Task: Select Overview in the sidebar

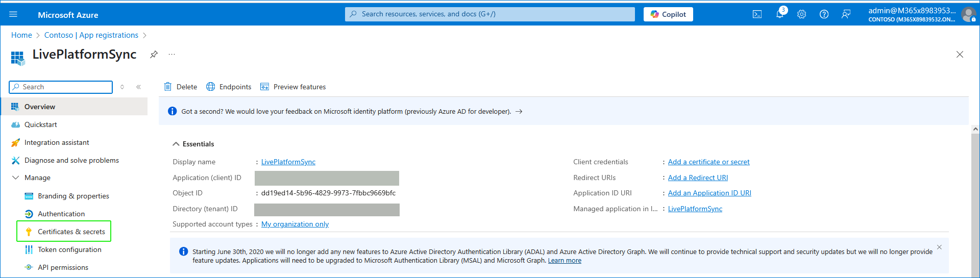Action: point(74,107)
